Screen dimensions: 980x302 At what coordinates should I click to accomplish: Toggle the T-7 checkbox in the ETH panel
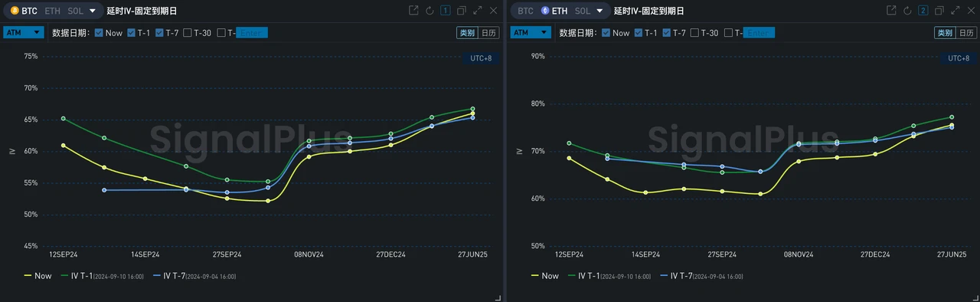667,33
